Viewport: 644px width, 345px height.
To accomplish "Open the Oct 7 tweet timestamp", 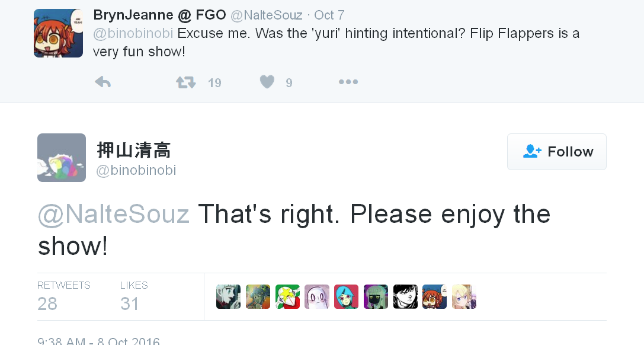I will (x=329, y=15).
